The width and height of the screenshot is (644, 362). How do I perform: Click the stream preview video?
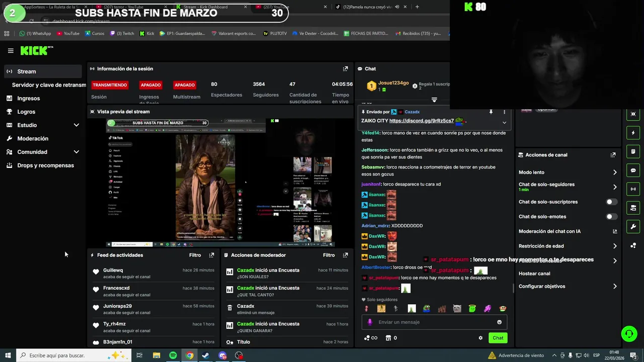[220, 183]
